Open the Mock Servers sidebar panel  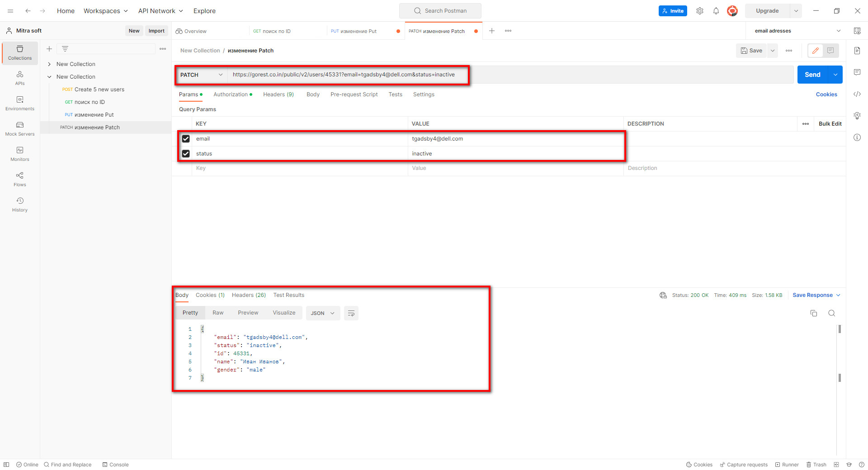pyautogui.click(x=20, y=129)
